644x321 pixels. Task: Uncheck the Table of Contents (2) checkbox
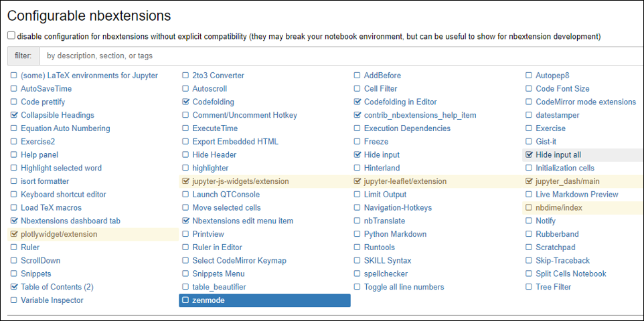pyautogui.click(x=14, y=287)
